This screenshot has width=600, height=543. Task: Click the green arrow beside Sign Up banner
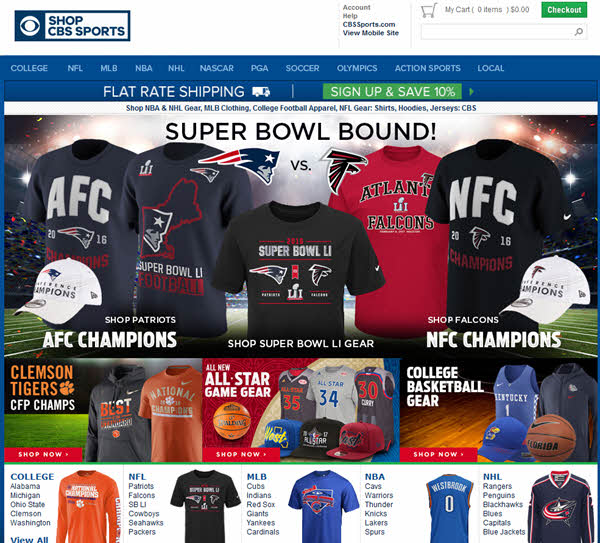click(x=471, y=91)
